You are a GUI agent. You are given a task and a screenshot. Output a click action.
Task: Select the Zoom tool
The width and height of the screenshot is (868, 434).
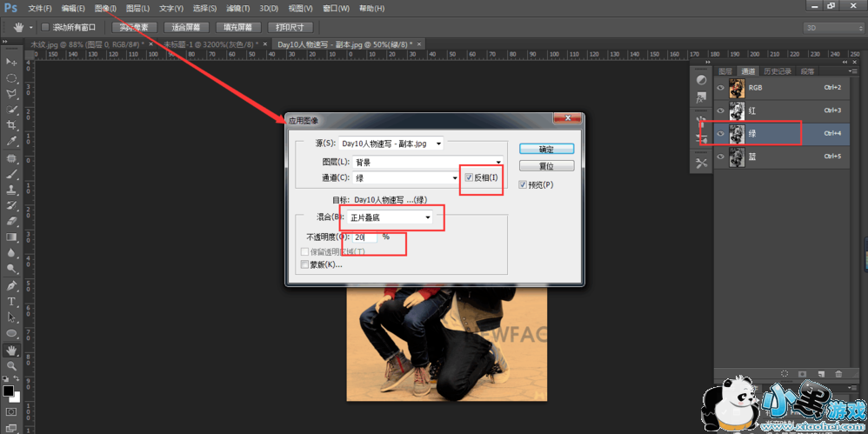(11, 366)
